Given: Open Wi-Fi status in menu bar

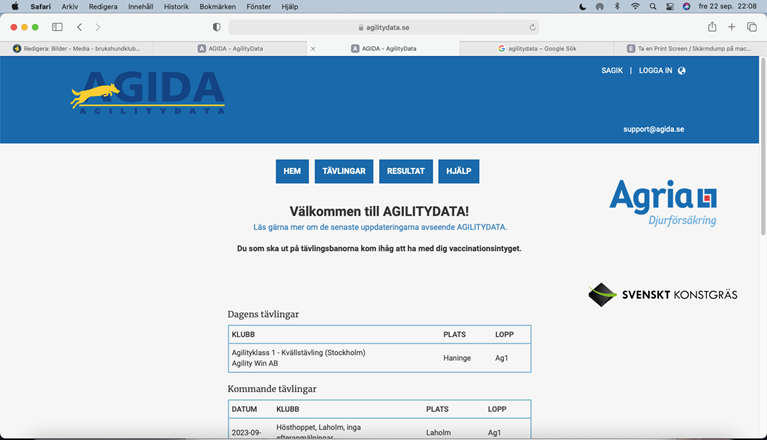Looking at the screenshot, I should click(x=634, y=6).
